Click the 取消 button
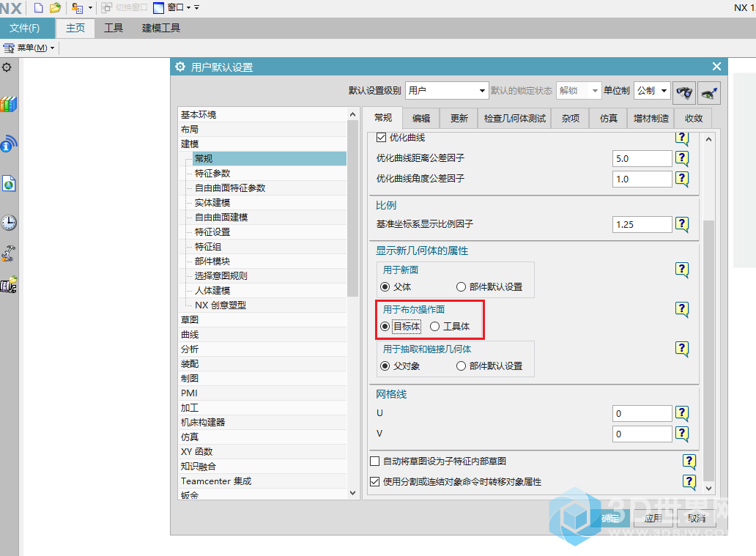The height and width of the screenshot is (556, 756). (x=697, y=519)
